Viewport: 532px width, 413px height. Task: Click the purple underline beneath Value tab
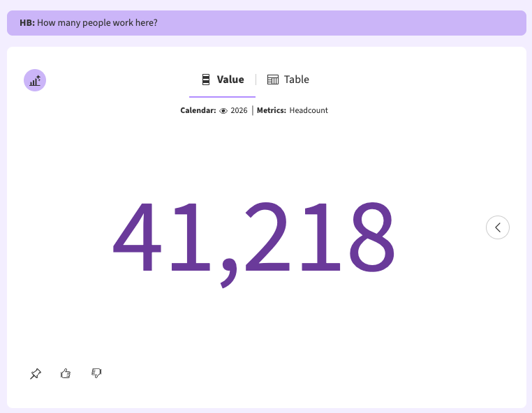[x=222, y=96]
